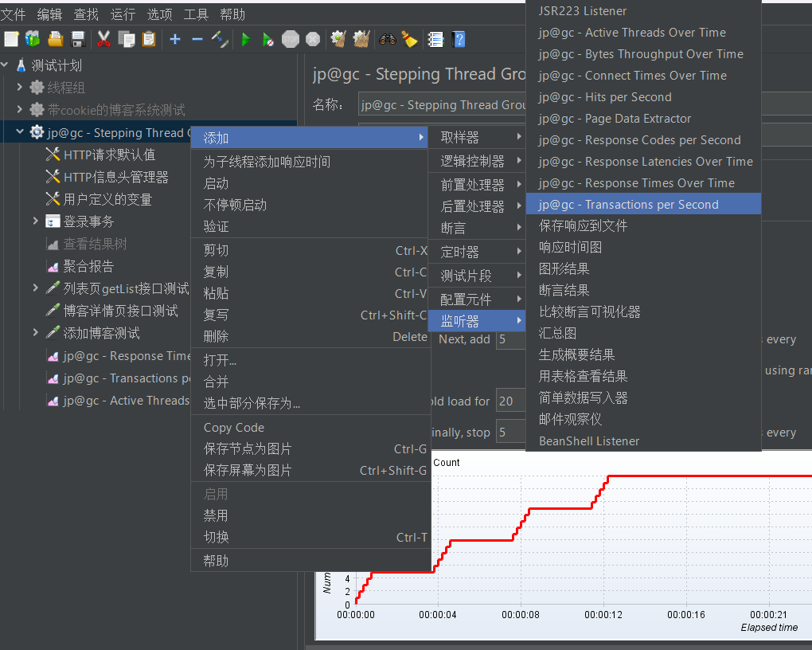Viewport: 812px width, 650px height.
Task: Open the 逻辑控制器 submenu
Action: point(477,161)
